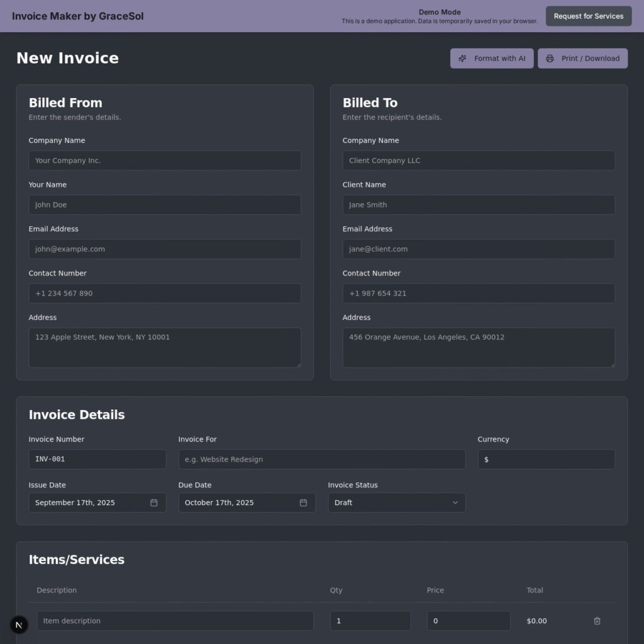Click the Invoice Number INV-001 field
The height and width of the screenshot is (644, 644).
click(97, 459)
